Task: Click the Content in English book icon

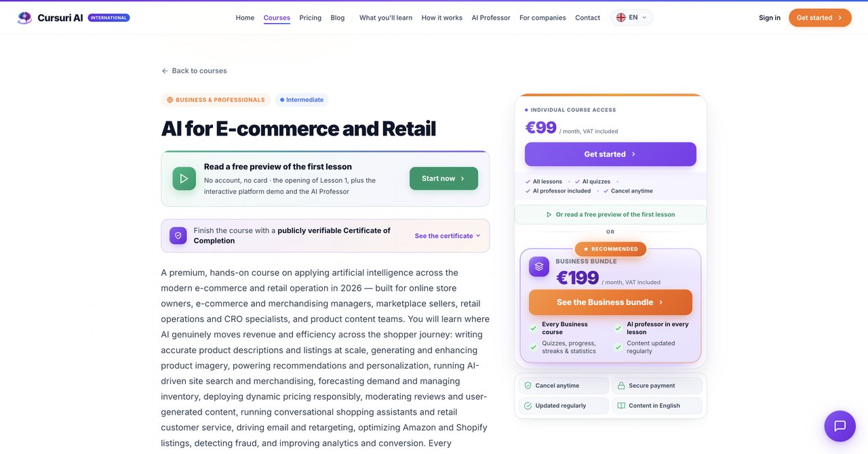Action: click(x=621, y=406)
